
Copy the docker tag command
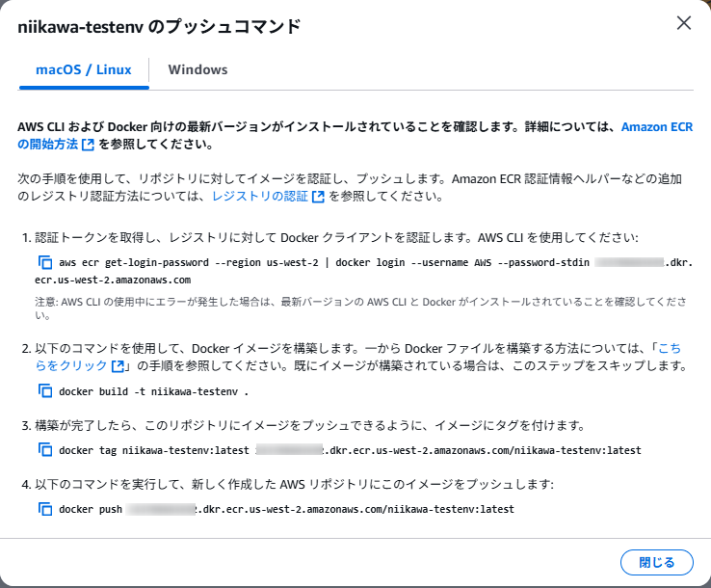pos(45,450)
